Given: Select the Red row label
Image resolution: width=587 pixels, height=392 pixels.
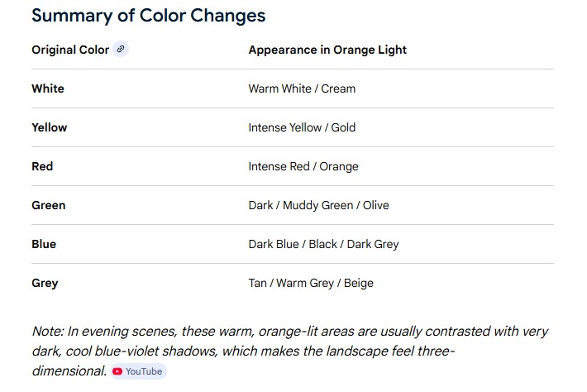Looking at the screenshot, I should 42,166.
